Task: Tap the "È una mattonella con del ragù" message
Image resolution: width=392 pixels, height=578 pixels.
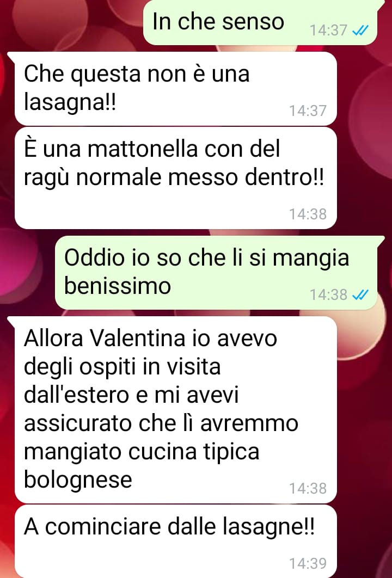Action: (x=175, y=178)
